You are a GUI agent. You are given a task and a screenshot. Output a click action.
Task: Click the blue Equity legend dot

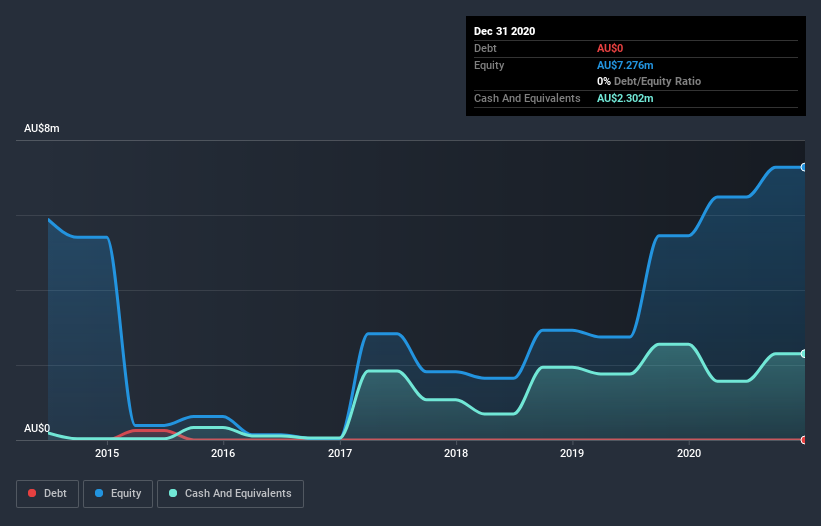[x=99, y=493]
